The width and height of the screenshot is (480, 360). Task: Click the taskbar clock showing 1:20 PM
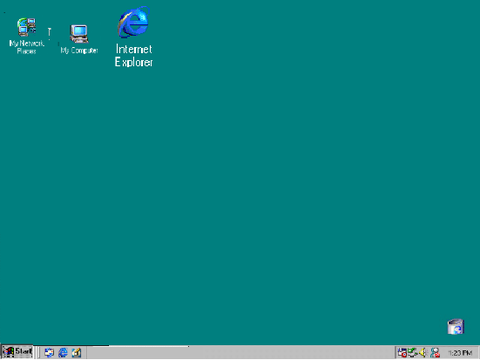(460, 353)
